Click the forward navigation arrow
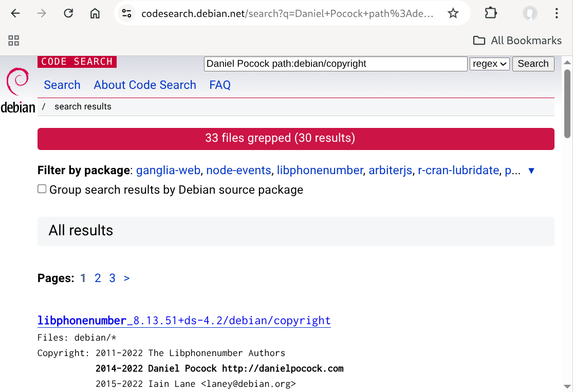This screenshot has width=573, height=392. 41,13
